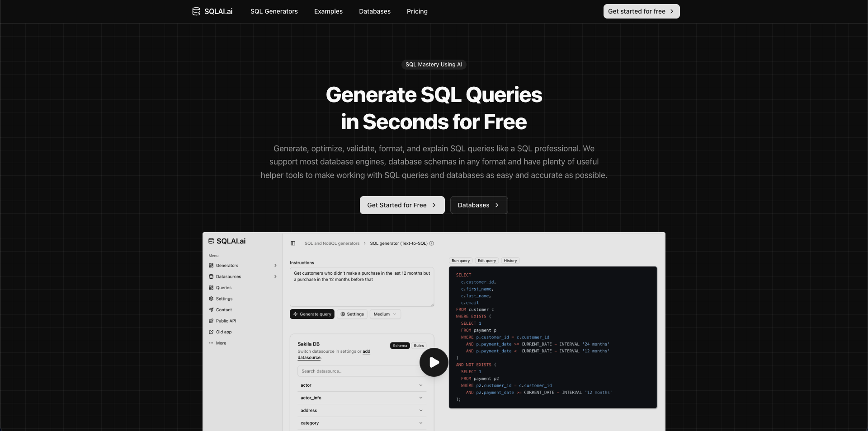Expand the actor table row
This screenshot has height=431, width=868.
(362, 385)
